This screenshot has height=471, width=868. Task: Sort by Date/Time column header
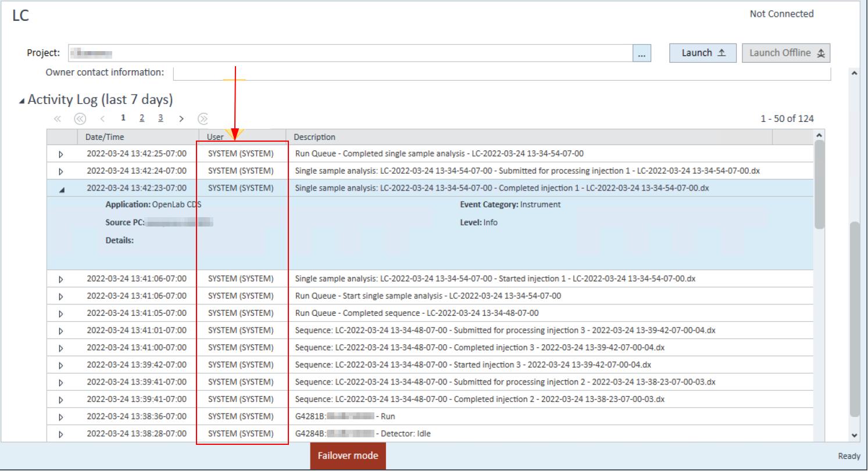(138, 137)
